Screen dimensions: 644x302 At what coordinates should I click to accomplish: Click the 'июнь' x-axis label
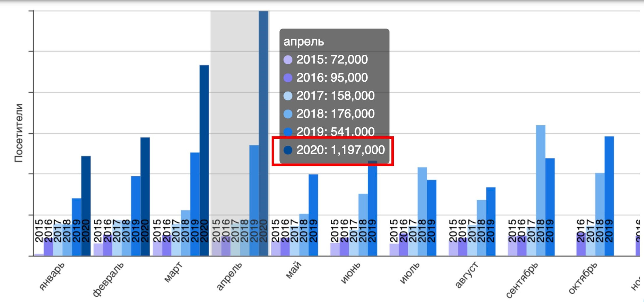coord(351,273)
